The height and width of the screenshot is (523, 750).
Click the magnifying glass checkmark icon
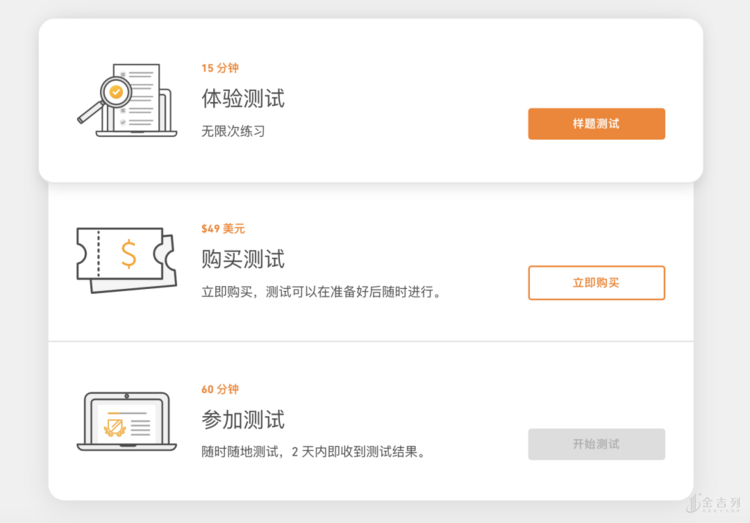click(116, 92)
